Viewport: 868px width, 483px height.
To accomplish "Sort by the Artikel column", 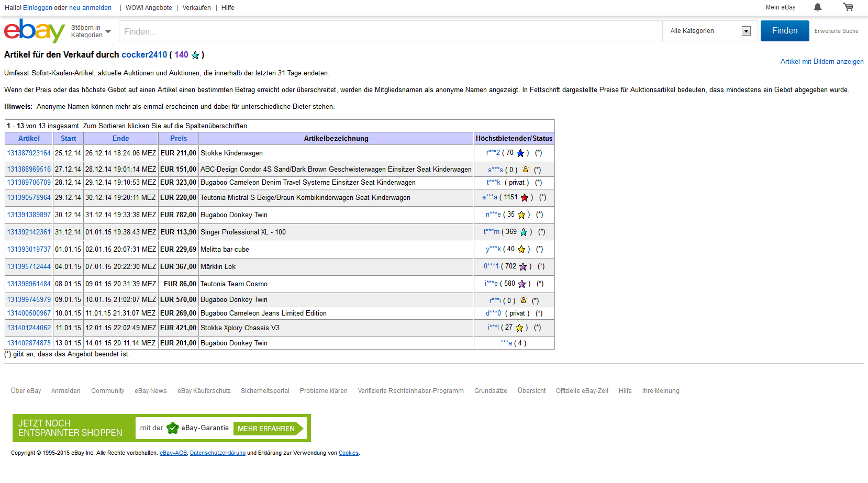I will [x=29, y=139].
